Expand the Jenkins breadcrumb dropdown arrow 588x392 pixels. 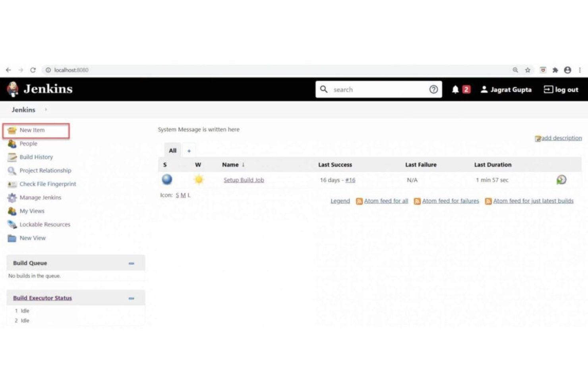coord(46,110)
